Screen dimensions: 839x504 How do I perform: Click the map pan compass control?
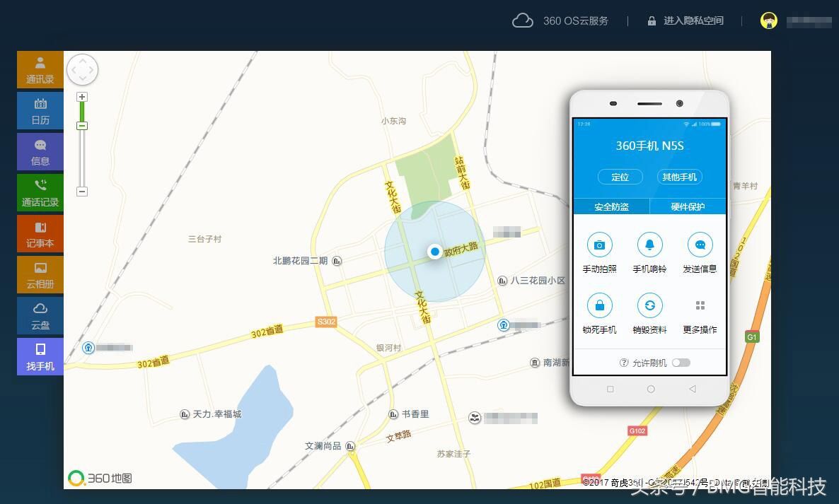pos(82,69)
